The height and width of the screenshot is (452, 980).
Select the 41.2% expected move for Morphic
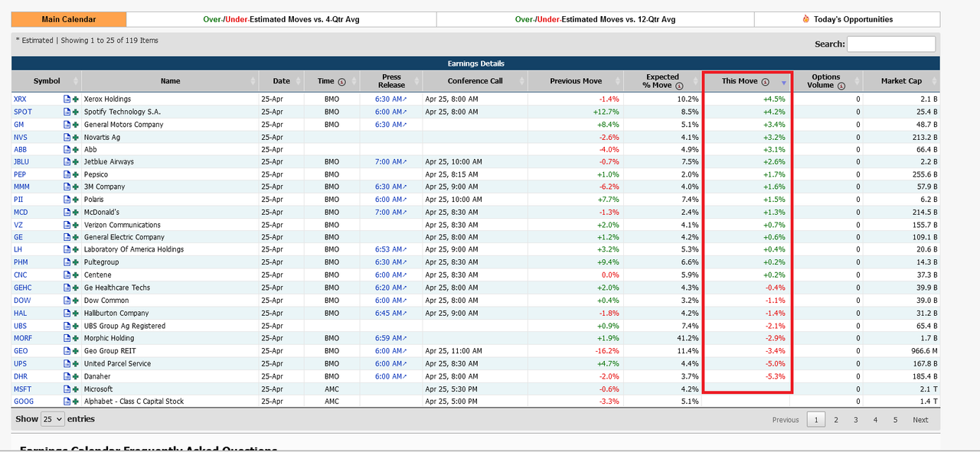688,338
